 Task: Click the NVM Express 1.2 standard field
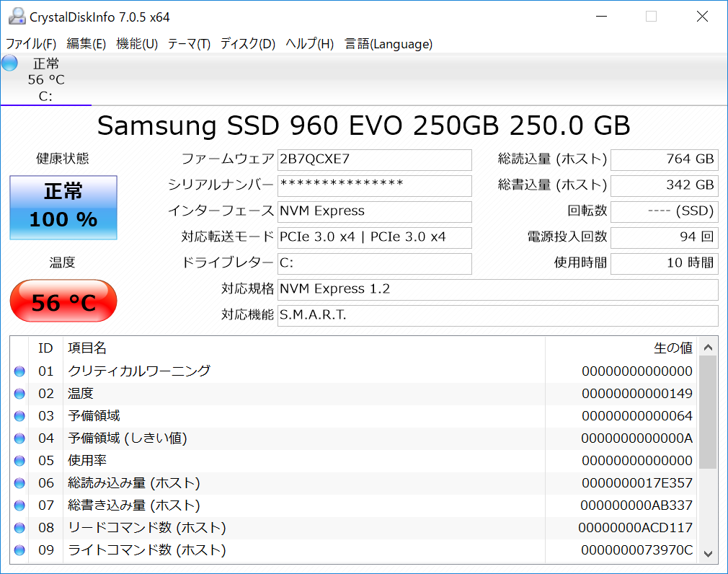498,290
